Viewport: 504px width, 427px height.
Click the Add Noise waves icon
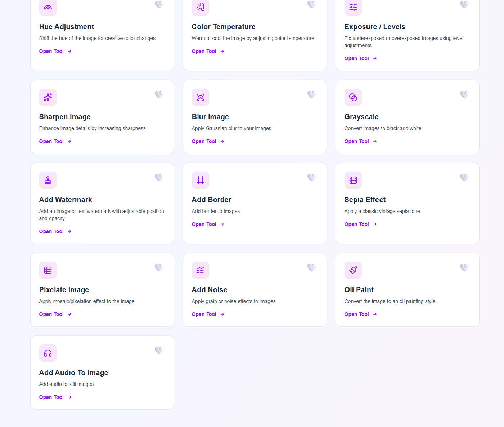201,270
